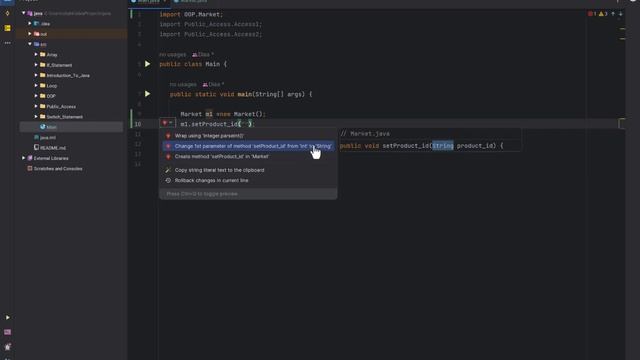
Task: Open the purple Terminal tool window icon
Action: click(7, 332)
